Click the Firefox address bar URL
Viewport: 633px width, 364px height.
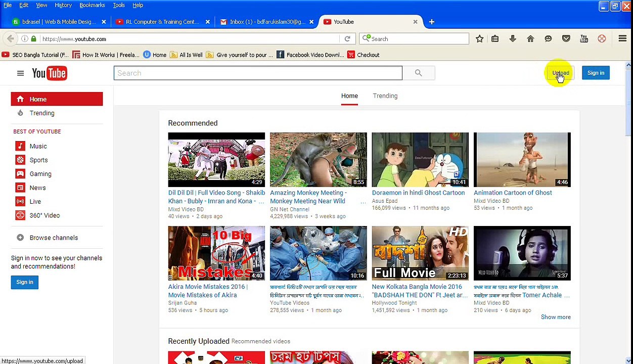click(190, 39)
